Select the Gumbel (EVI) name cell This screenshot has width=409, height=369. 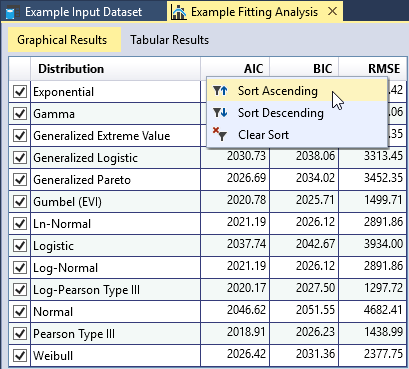coord(115,202)
